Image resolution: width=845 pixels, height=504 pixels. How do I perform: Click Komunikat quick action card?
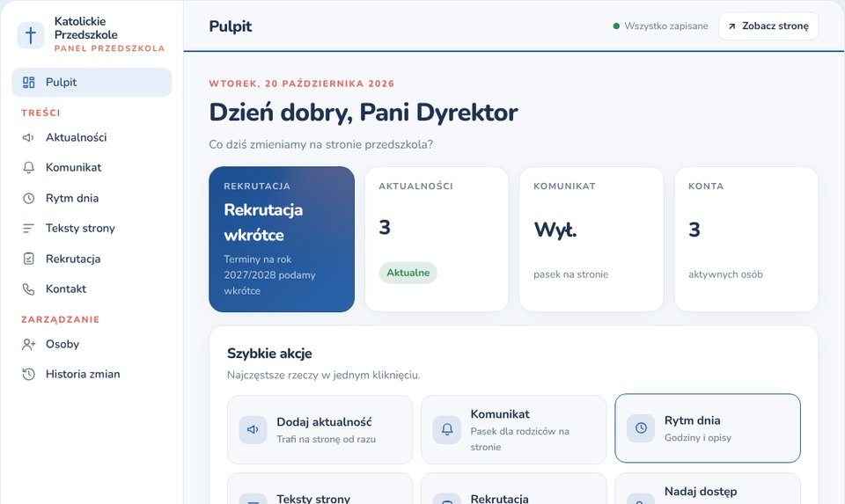tap(513, 430)
